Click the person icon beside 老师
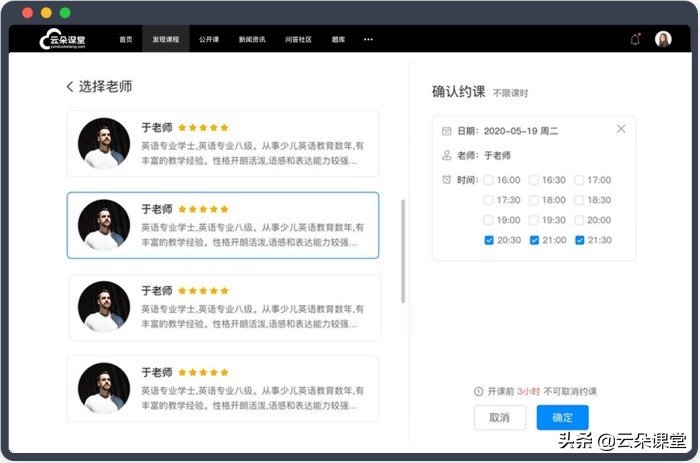The width and height of the screenshot is (700, 463). click(446, 155)
